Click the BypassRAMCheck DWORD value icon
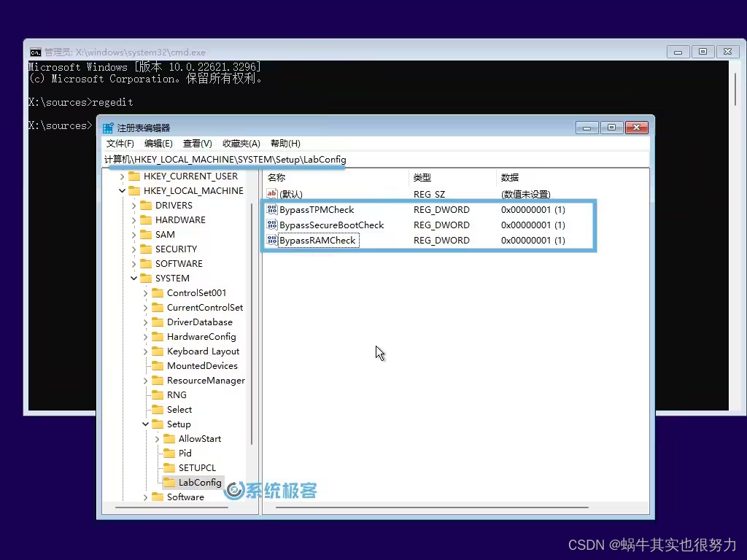 (x=272, y=240)
